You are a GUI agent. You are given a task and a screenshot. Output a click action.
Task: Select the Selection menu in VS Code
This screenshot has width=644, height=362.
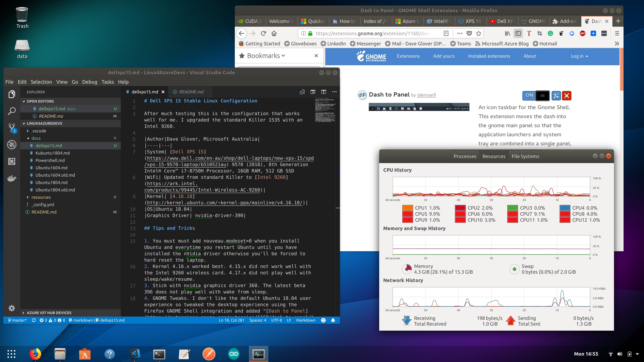(x=41, y=82)
